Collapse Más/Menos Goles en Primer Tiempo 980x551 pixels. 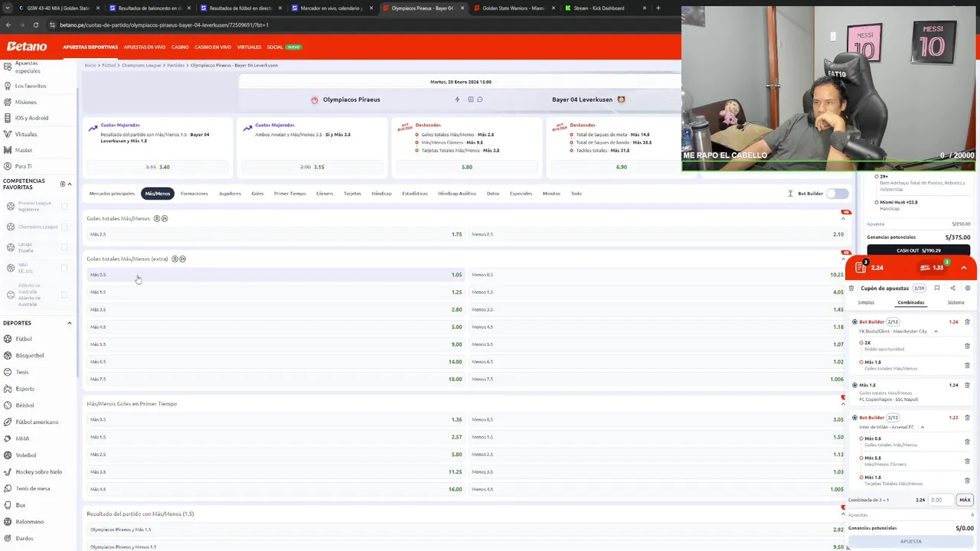pyautogui.click(x=843, y=404)
